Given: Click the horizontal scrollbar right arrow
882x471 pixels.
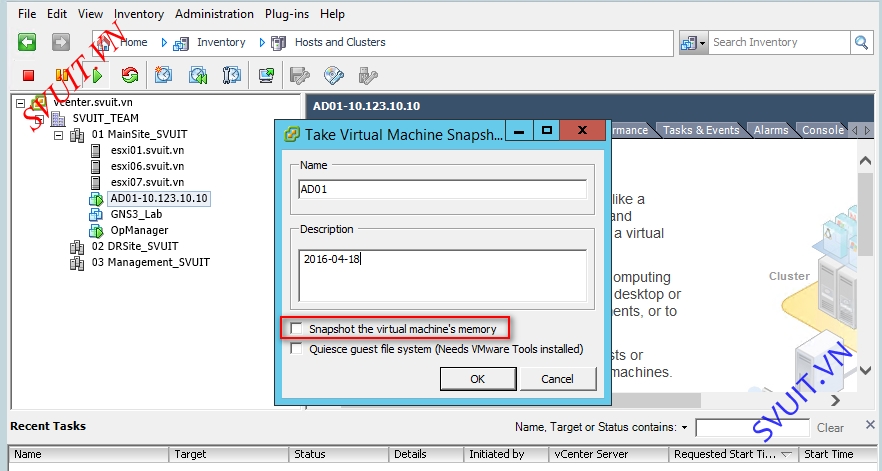Looking at the screenshot, I should 835,401.
